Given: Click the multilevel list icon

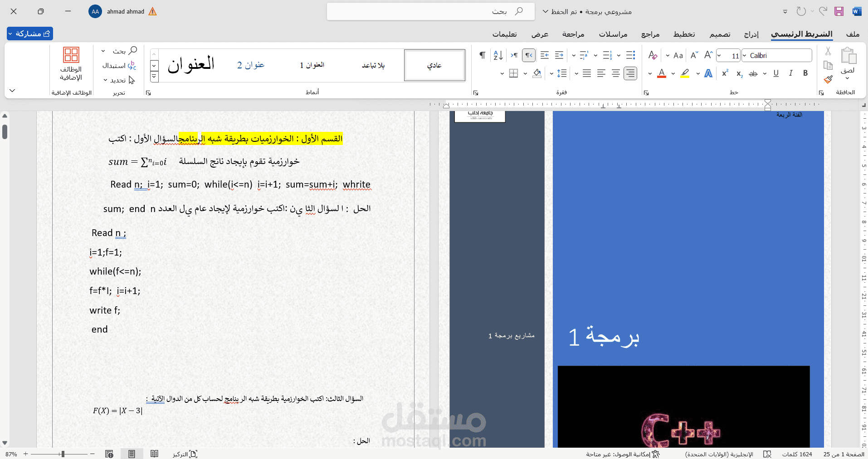Looking at the screenshot, I should click(584, 55).
